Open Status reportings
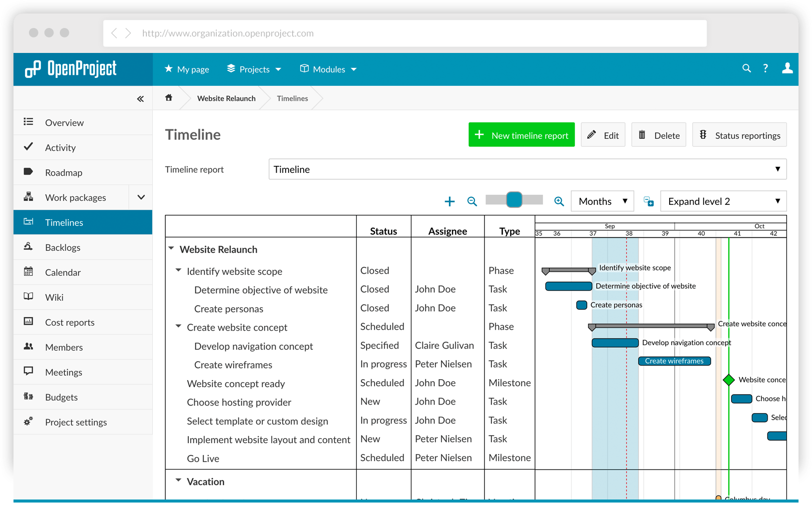This screenshot has height=518, width=812. tap(740, 135)
